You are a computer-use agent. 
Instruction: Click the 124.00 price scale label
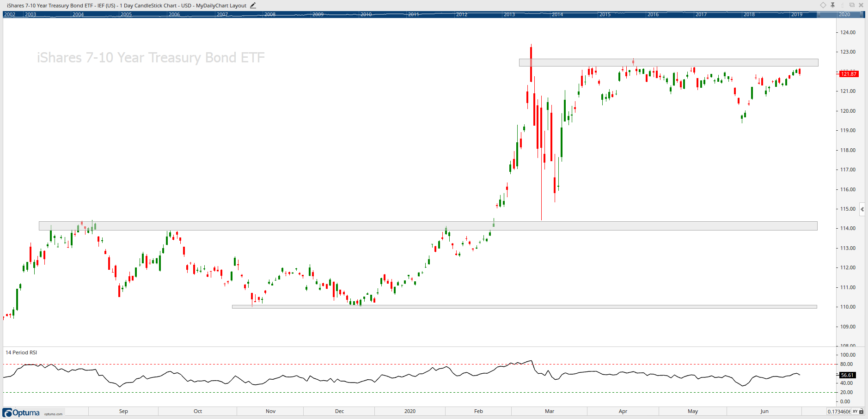click(848, 32)
